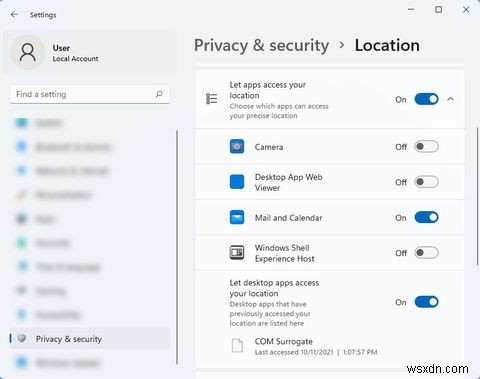The width and height of the screenshot is (480, 379).
Task: Click the main content vertical scrollbar
Action: tap(477, 197)
